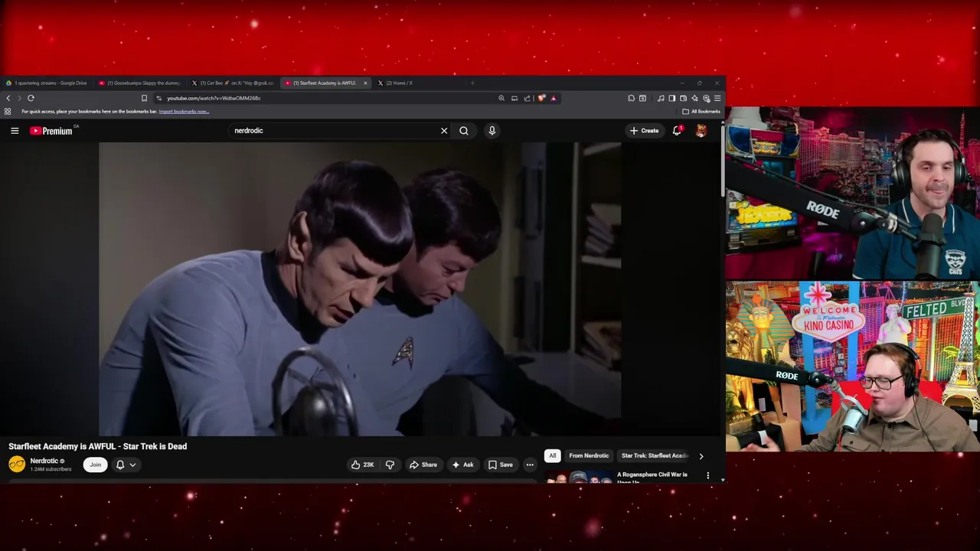Image resolution: width=980 pixels, height=551 pixels.
Task: Open the apps grid on bookmarks bar
Action: [8, 112]
